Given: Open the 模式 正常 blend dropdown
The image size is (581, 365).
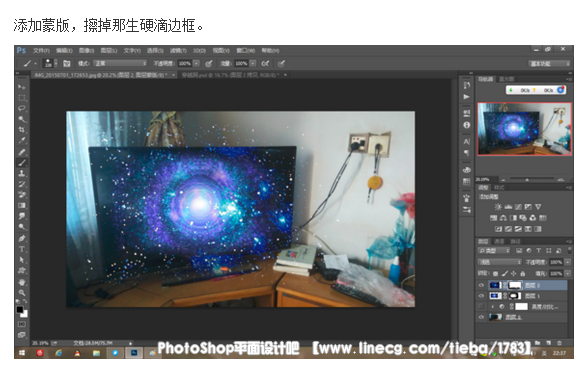Looking at the screenshot, I should 120,64.
